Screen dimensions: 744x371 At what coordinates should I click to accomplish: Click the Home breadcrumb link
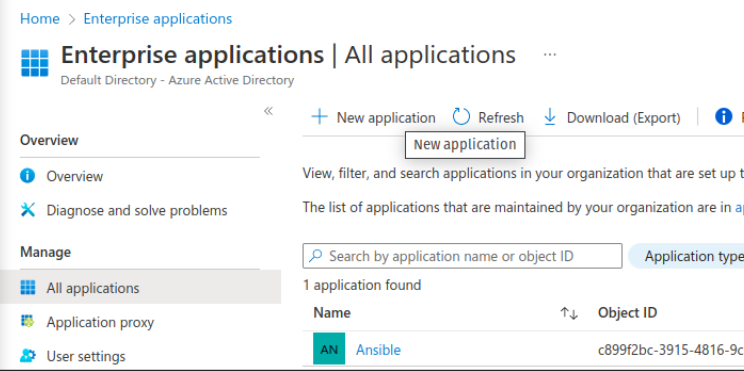click(x=40, y=19)
